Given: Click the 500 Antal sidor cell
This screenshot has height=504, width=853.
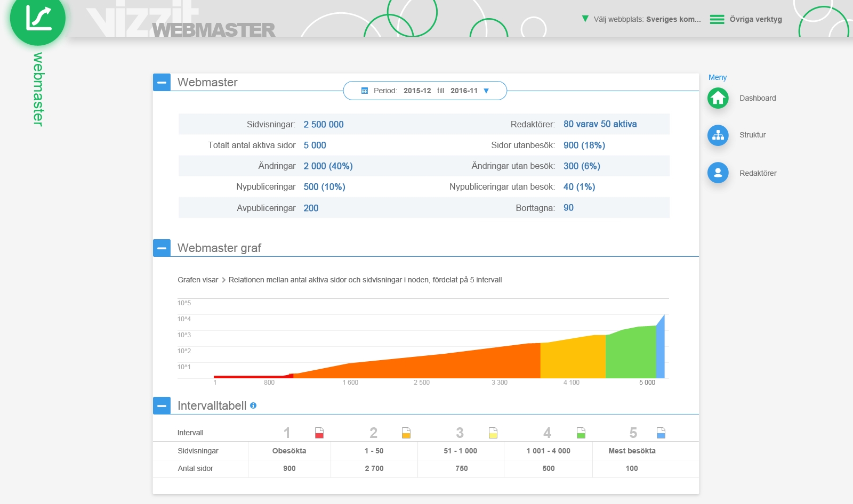Looking at the screenshot, I should (549, 468).
